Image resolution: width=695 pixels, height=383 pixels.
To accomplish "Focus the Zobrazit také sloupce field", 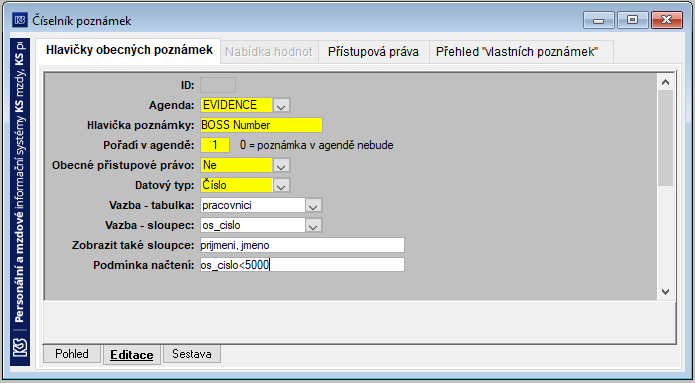I will point(302,245).
